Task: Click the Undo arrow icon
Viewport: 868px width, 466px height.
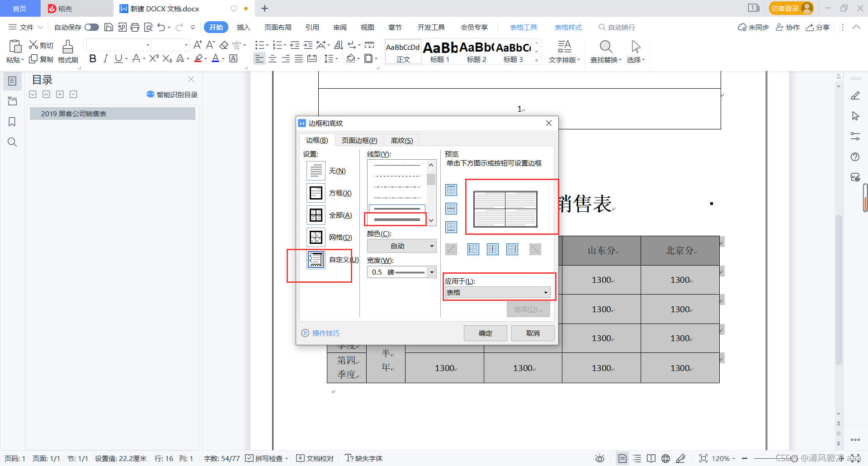Action: [x=161, y=27]
